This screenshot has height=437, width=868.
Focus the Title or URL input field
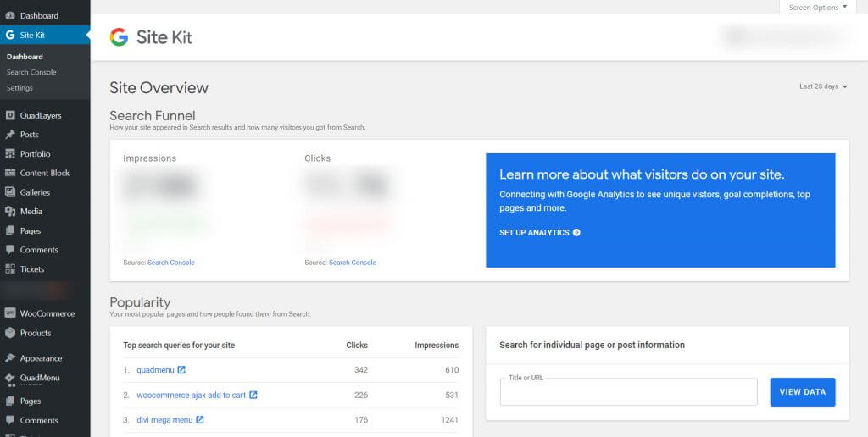tap(628, 392)
